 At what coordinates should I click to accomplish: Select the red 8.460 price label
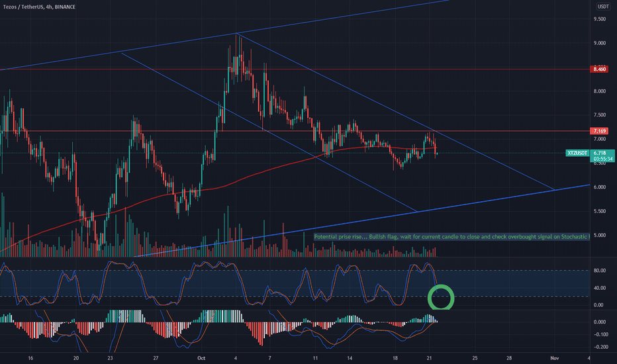click(599, 69)
